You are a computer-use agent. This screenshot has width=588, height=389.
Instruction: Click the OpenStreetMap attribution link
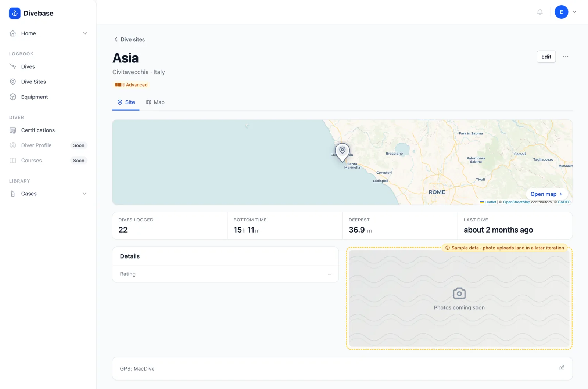click(x=516, y=202)
